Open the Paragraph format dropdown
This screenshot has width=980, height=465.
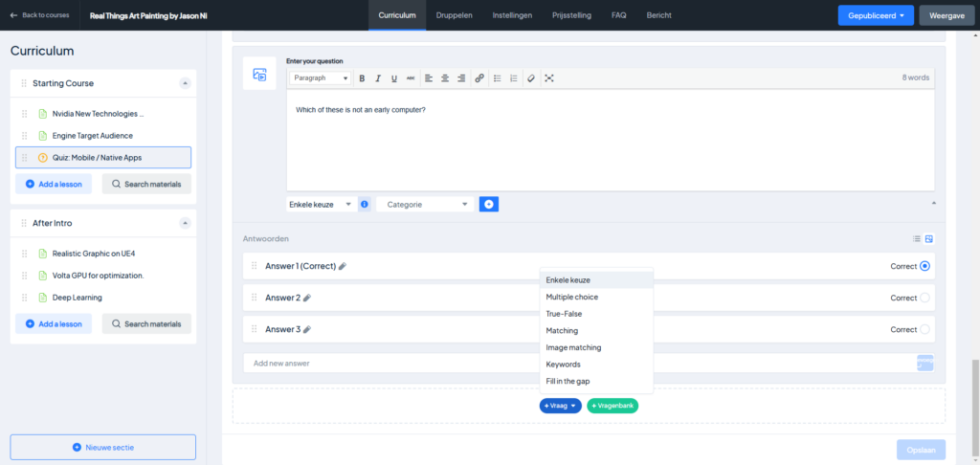tap(321, 78)
